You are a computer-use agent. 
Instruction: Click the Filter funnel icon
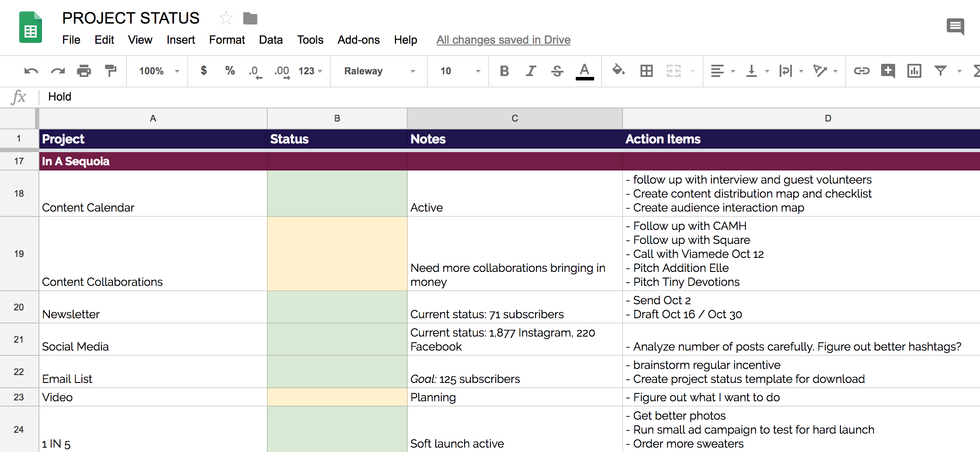(941, 71)
